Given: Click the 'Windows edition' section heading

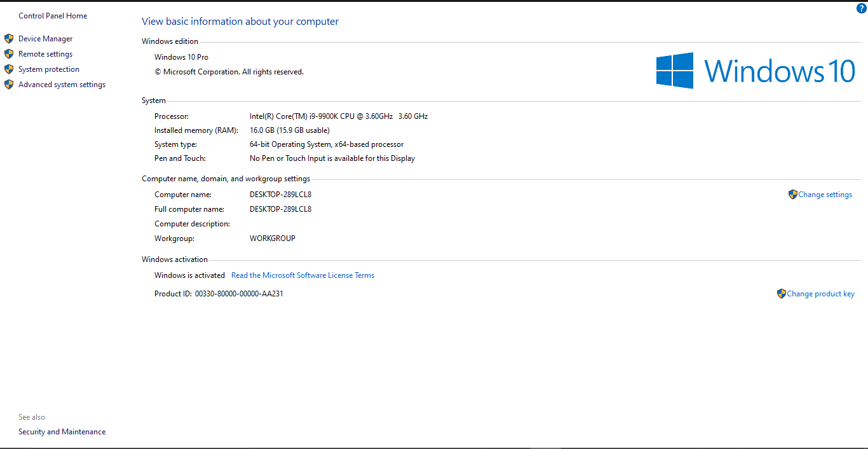Looking at the screenshot, I should pos(170,41).
